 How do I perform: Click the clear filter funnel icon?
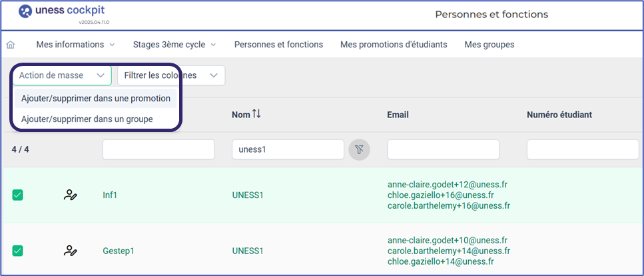coord(359,150)
